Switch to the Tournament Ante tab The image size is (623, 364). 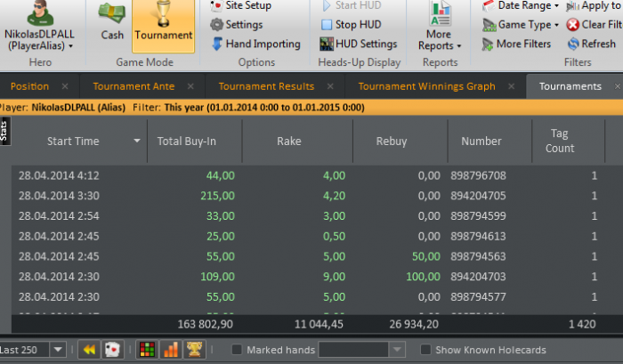[133, 86]
